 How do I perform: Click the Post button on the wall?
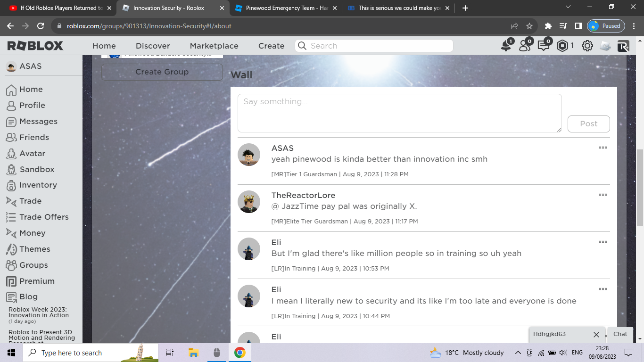coord(588,124)
